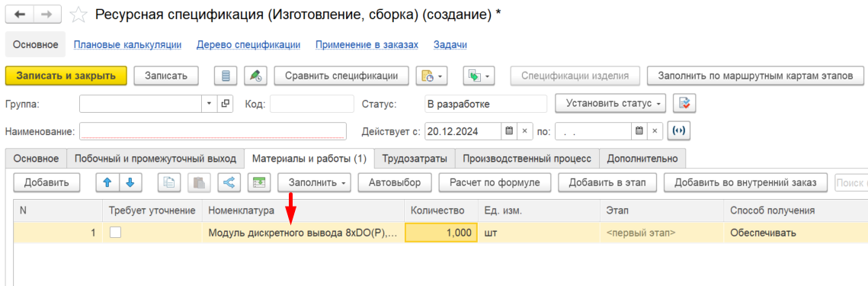868x286 pixels.
Task: Open the Дополнительно tab
Action: click(x=642, y=159)
